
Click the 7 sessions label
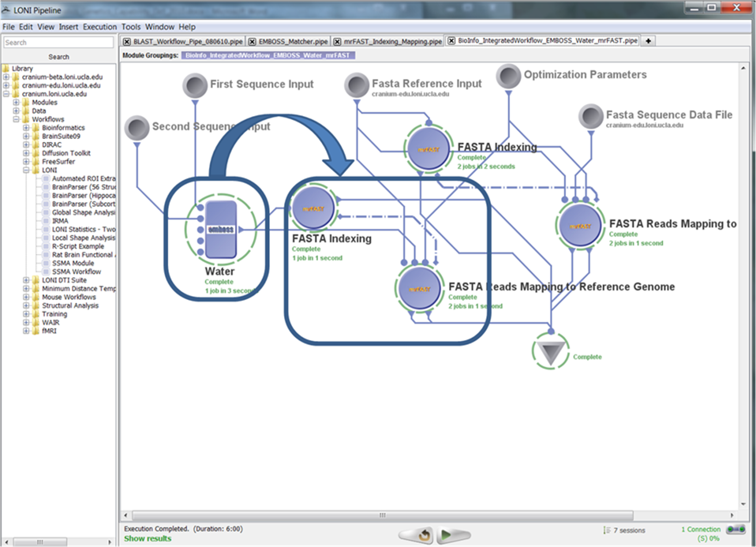point(629,530)
